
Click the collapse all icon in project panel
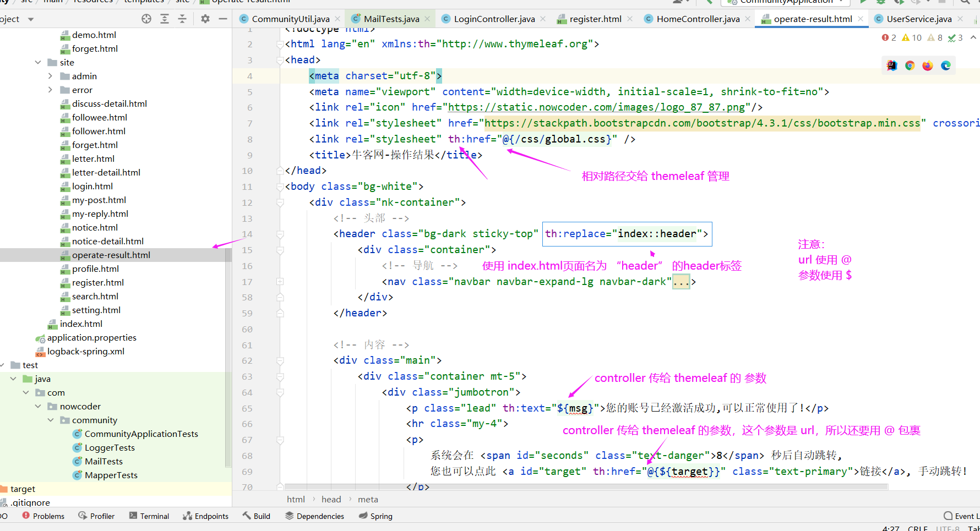pyautogui.click(x=182, y=19)
